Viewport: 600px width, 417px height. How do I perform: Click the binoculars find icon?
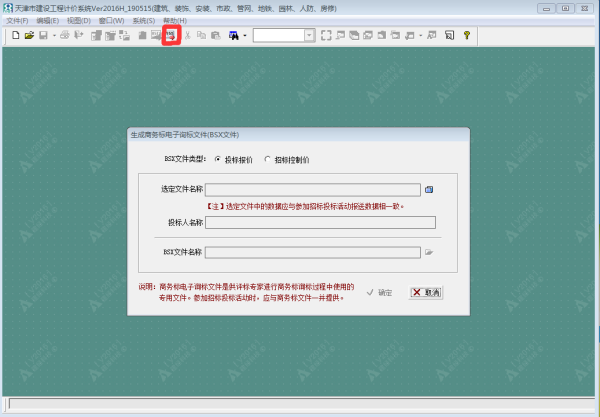click(x=232, y=35)
